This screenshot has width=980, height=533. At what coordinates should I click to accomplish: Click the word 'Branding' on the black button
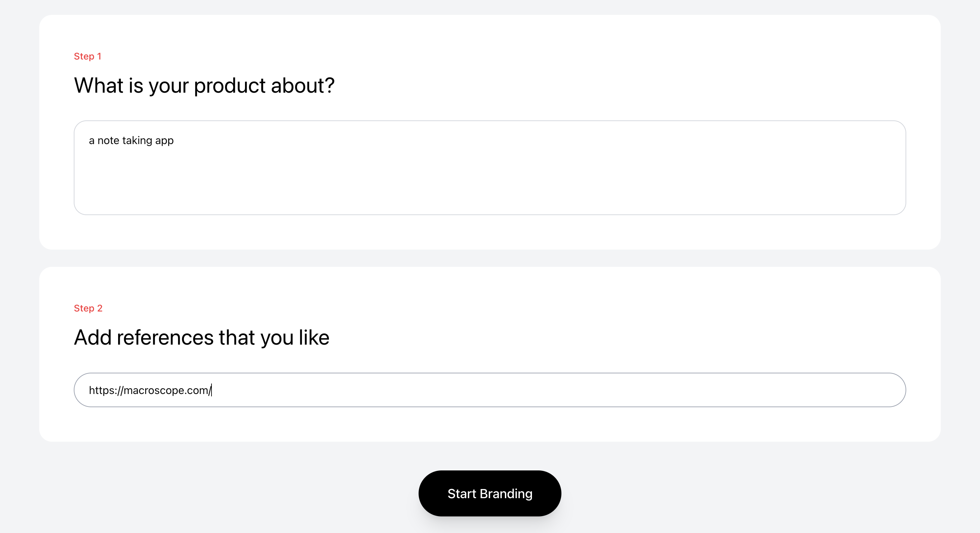(506, 493)
